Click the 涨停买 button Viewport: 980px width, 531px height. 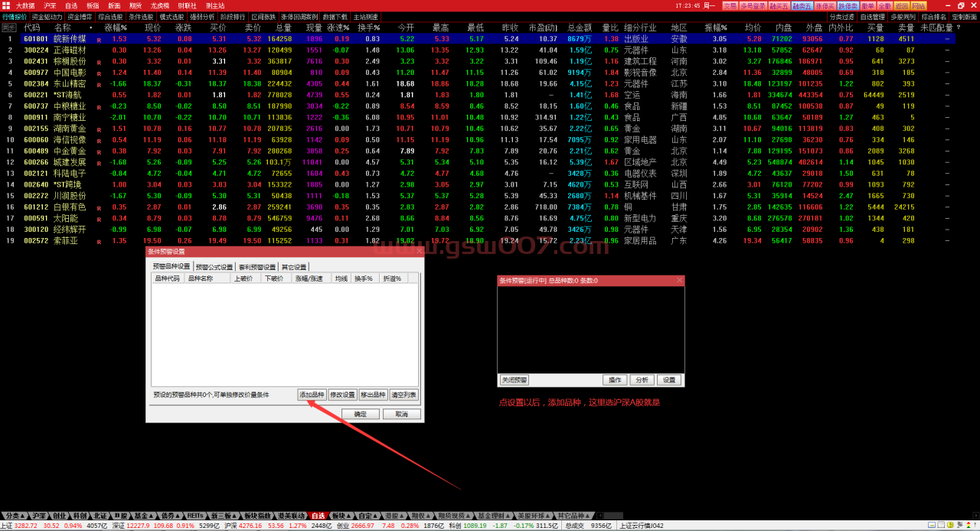pos(825,5)
